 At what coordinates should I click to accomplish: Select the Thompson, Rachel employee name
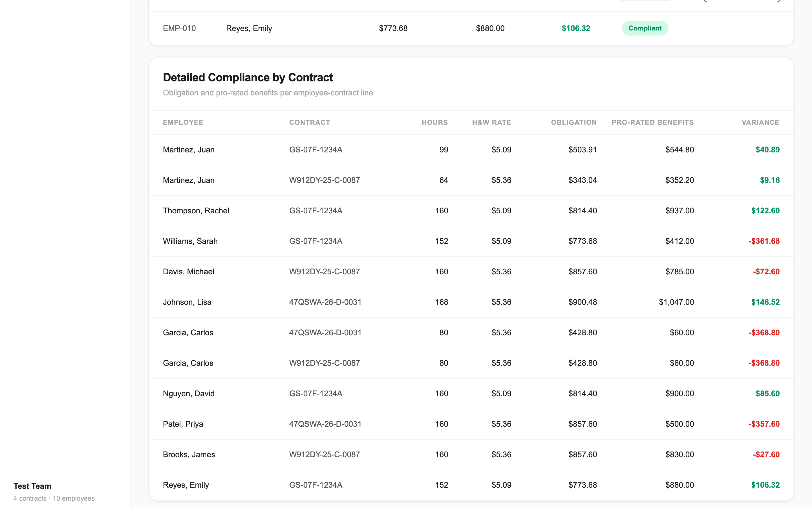(x=196, y=211)
